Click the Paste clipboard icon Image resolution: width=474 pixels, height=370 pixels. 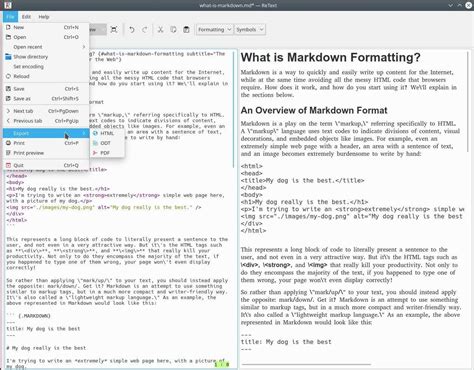[186, 30]
